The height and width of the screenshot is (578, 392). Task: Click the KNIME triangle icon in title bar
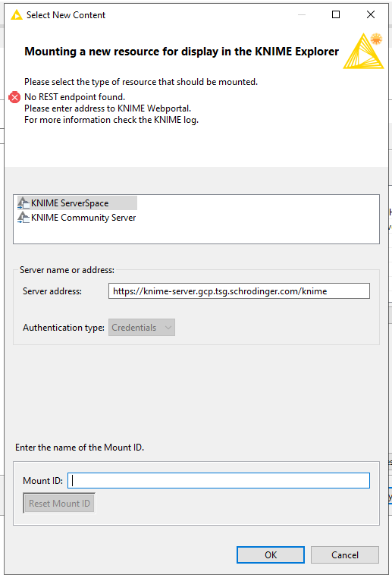17,15
